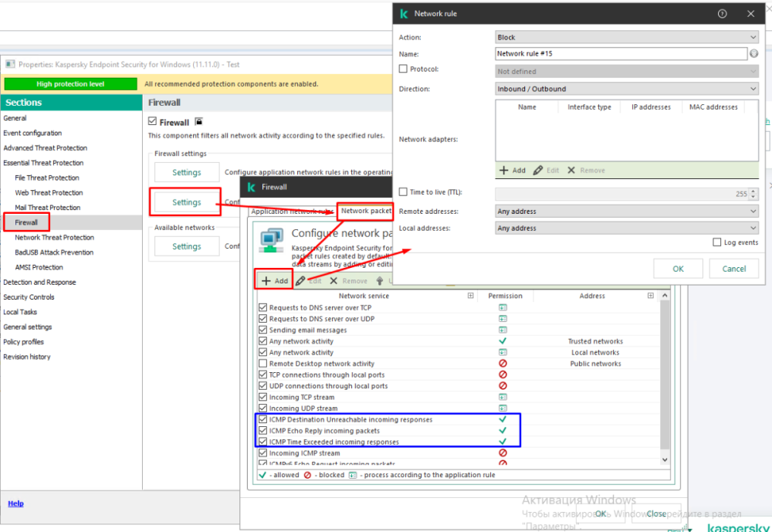
Task: Click the lock icon next to Firewall checkbox
Action: pyautogui.click(x=198, y=122)
